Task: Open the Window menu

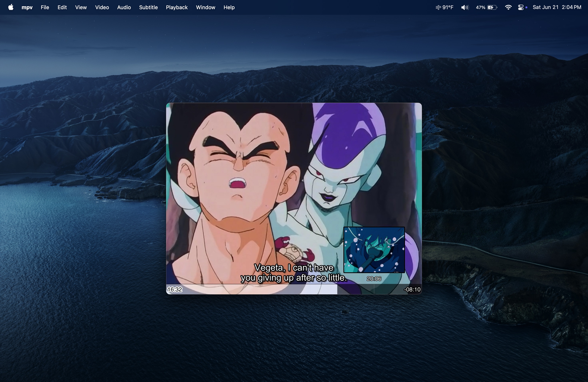Action: (206, 7)
